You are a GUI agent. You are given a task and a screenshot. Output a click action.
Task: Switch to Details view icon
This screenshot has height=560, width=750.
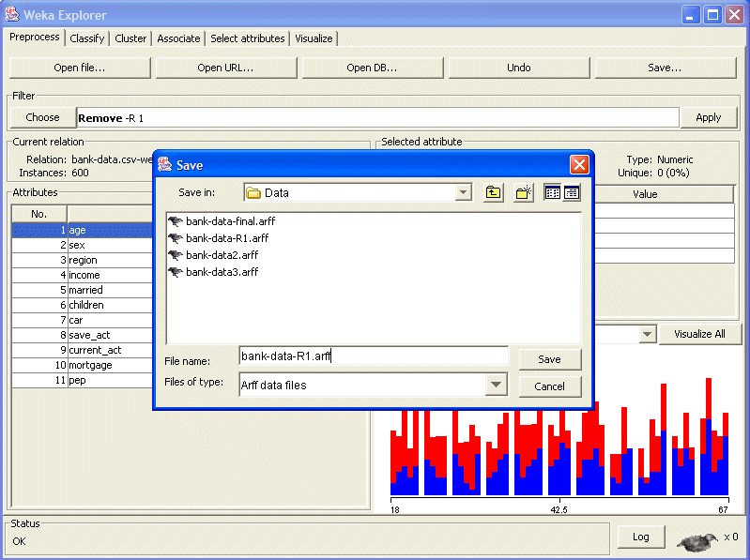click(571, 192)
